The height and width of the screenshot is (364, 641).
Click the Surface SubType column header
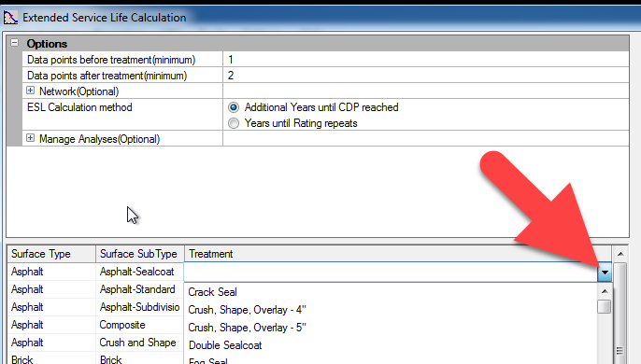(x=140, y=254)
